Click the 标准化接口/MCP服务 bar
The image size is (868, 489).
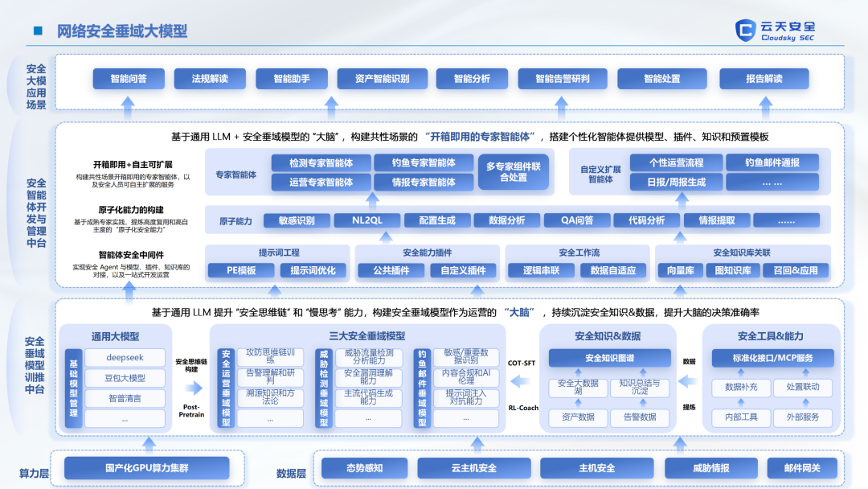pyautogui.click(x=773, y=358)
